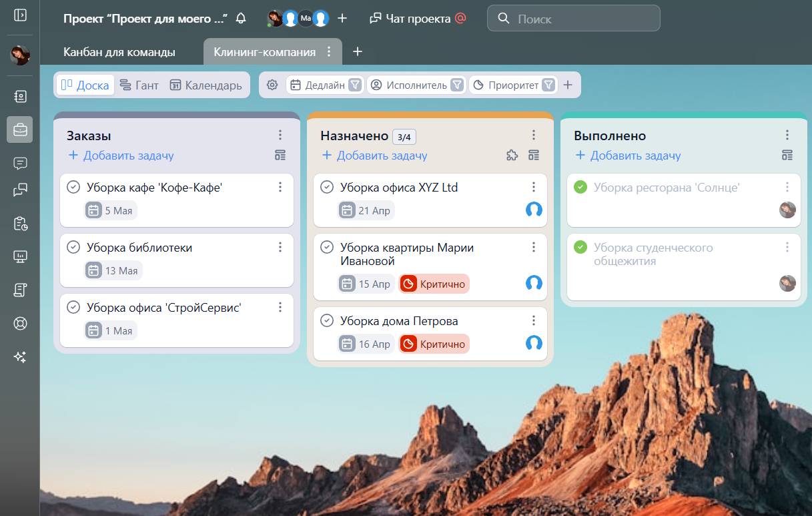Open the board settings gear icon
Viewport: 812px width, 516px height.
coord(272,85)
